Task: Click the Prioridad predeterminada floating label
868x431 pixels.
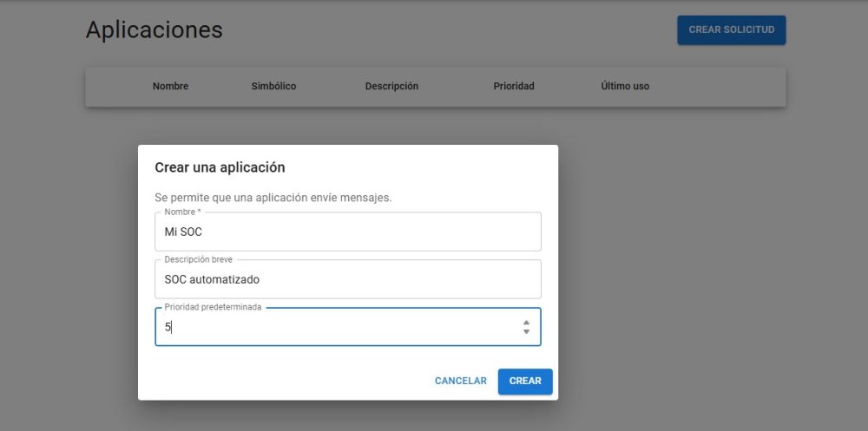Action: [x=214, y=307]
